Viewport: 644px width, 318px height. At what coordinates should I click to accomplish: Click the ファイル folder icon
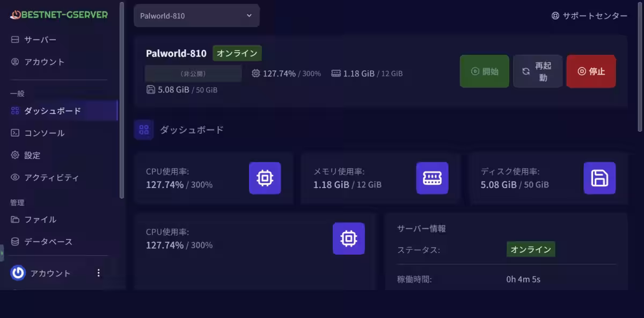point(15,219)
